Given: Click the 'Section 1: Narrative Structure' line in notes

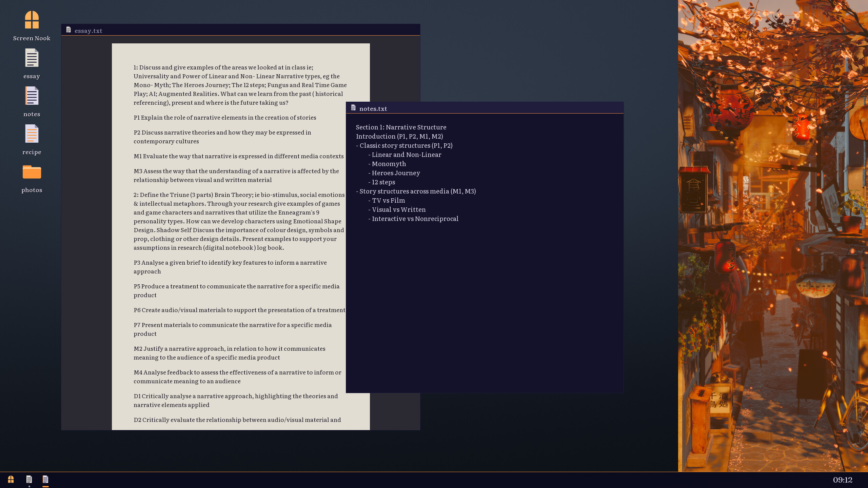Looking at the screenshot, I should pyautogui.click(x=401, y=127).
